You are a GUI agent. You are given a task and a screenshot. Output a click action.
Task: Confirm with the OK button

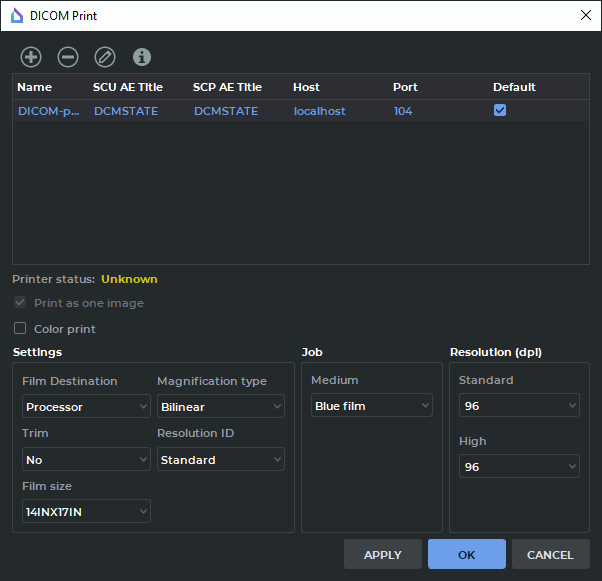tap(467, 554)
